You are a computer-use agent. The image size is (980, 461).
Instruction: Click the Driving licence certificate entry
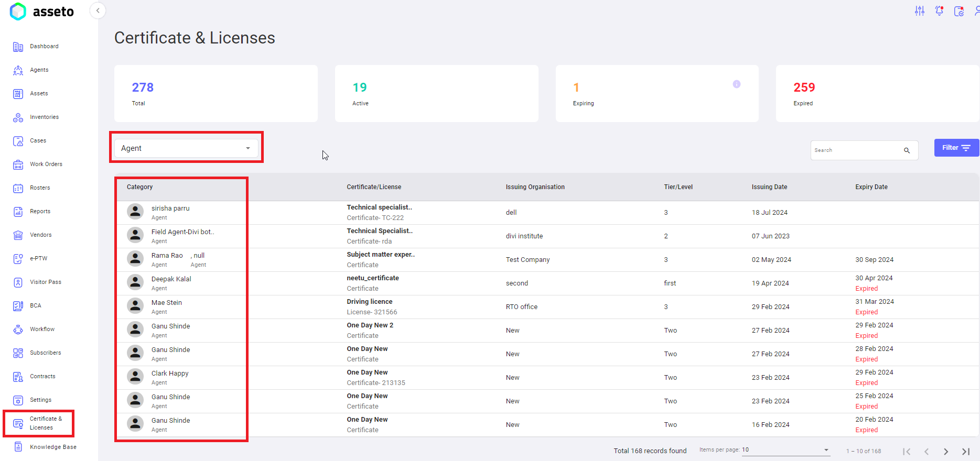[370, 302]
